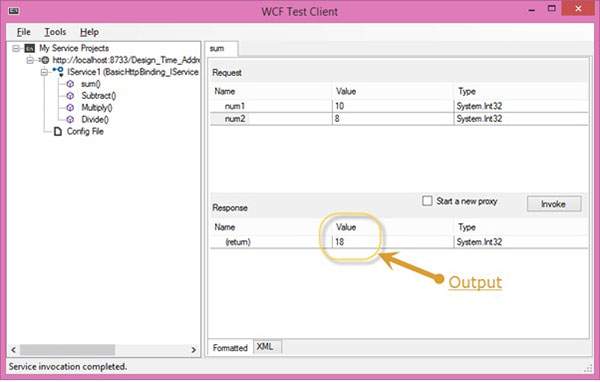Image resolution: width=600 pixels, height=382 pixels.
Task: Click the tree scrollbar left arrow
Action: click(13, 350)
